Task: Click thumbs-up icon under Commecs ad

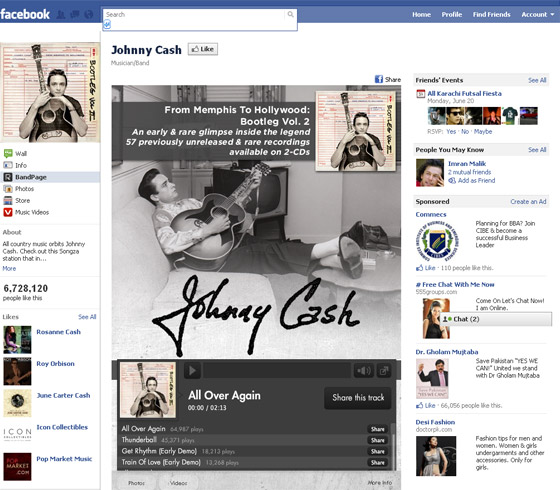Action: (x=419, y=268)
